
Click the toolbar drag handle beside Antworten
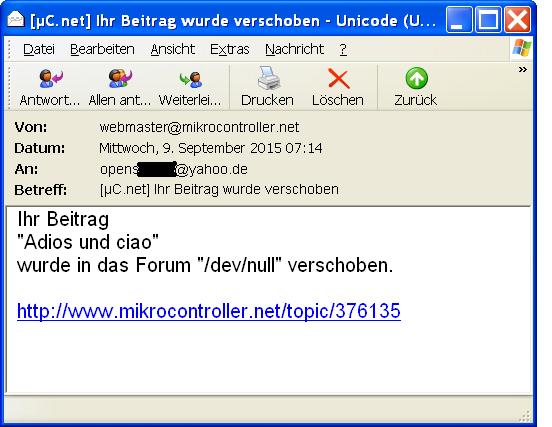coord(10,87)
